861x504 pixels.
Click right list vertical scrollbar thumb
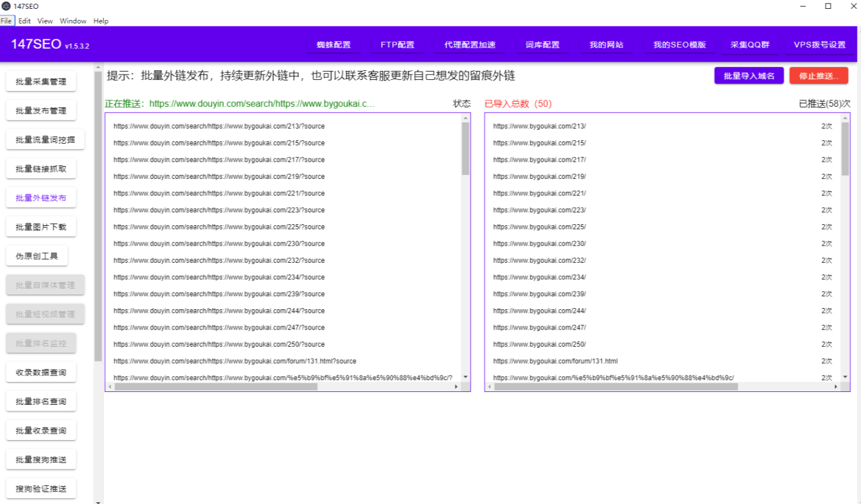(845, 148)
